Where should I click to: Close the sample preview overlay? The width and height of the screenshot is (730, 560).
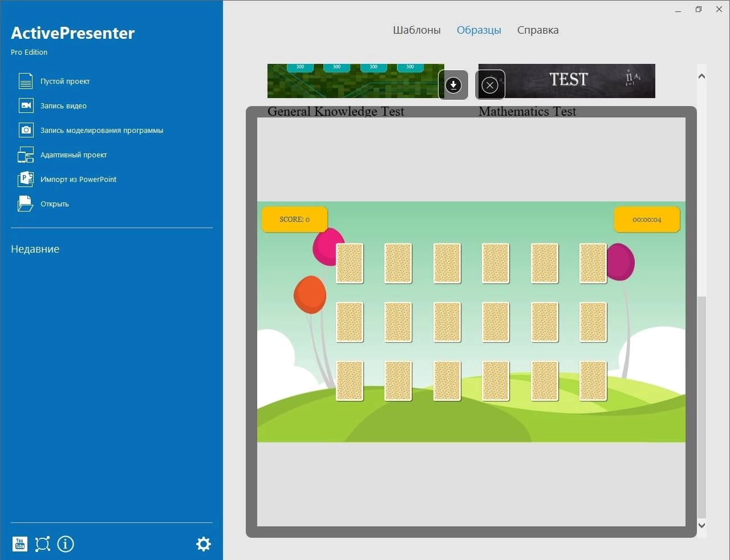[490, 85]
